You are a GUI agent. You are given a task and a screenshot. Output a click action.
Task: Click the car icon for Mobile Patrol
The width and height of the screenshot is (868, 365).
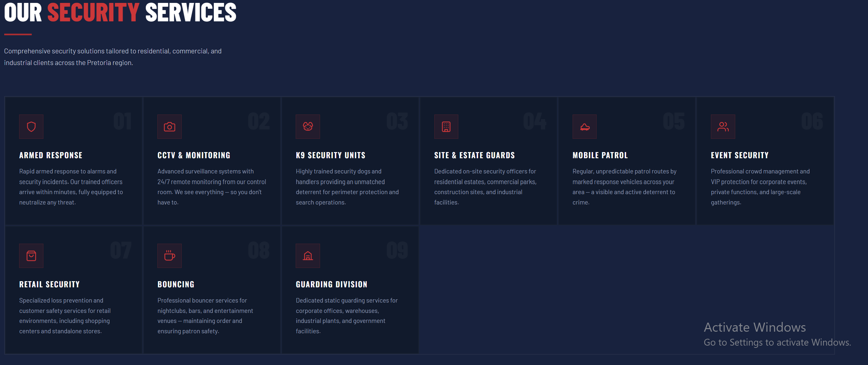(585, 127)
